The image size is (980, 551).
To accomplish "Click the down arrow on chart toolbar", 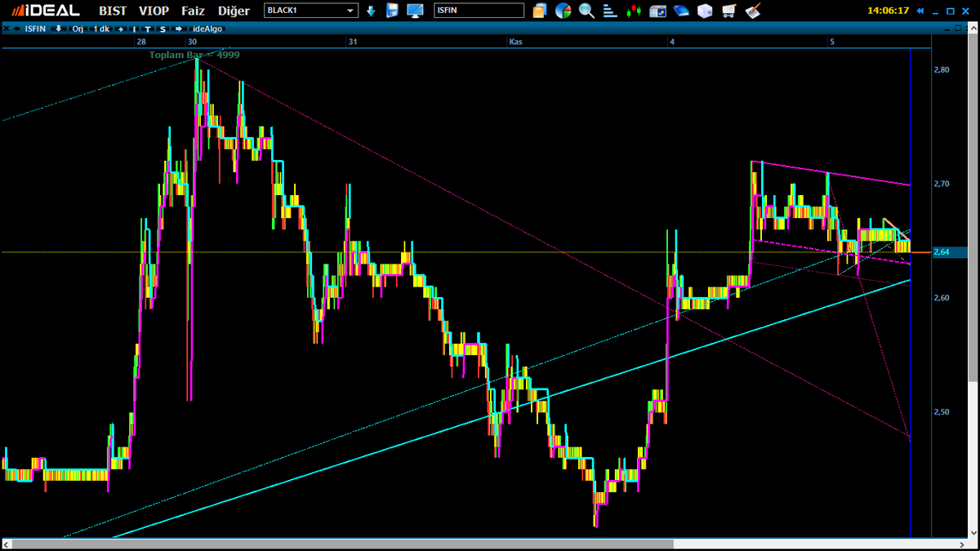I will [59, 29].
